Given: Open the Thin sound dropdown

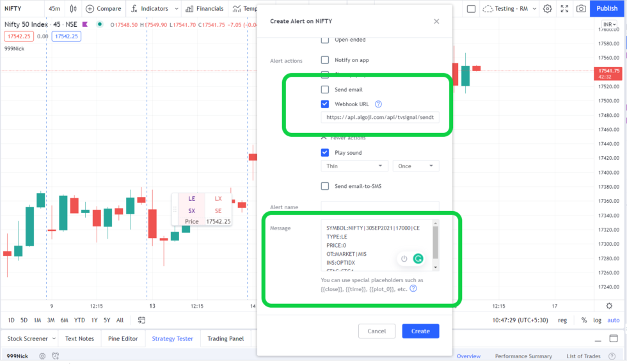Looking at the screenshot, I should (354, 166).
